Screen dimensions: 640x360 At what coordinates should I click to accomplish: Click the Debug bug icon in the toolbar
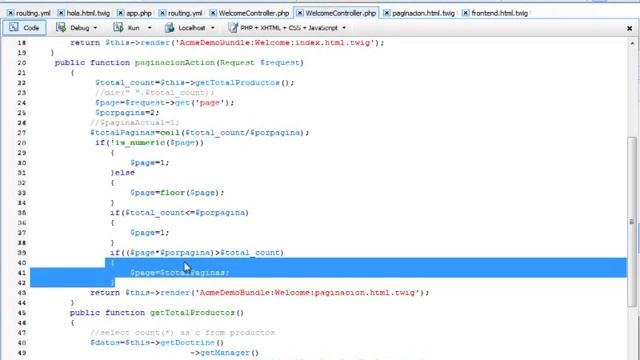pos(61,27)
